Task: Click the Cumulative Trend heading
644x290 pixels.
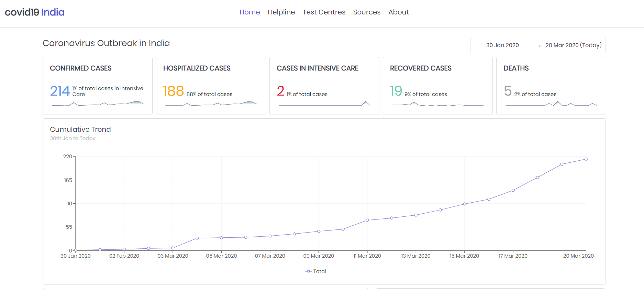Action: 80,129
